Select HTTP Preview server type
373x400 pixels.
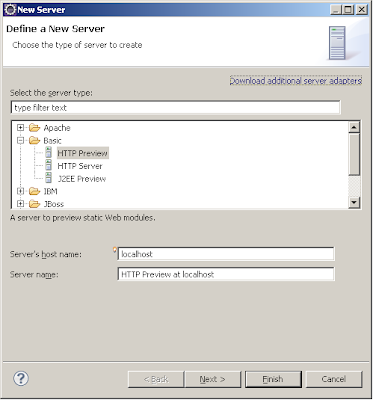coord(83,153)
